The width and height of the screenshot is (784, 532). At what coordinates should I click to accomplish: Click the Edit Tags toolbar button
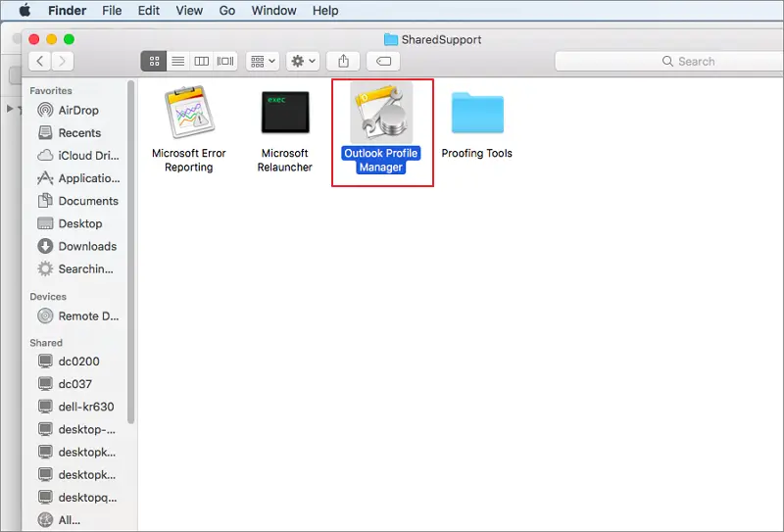pyautogui.click(x=383, y=61)
